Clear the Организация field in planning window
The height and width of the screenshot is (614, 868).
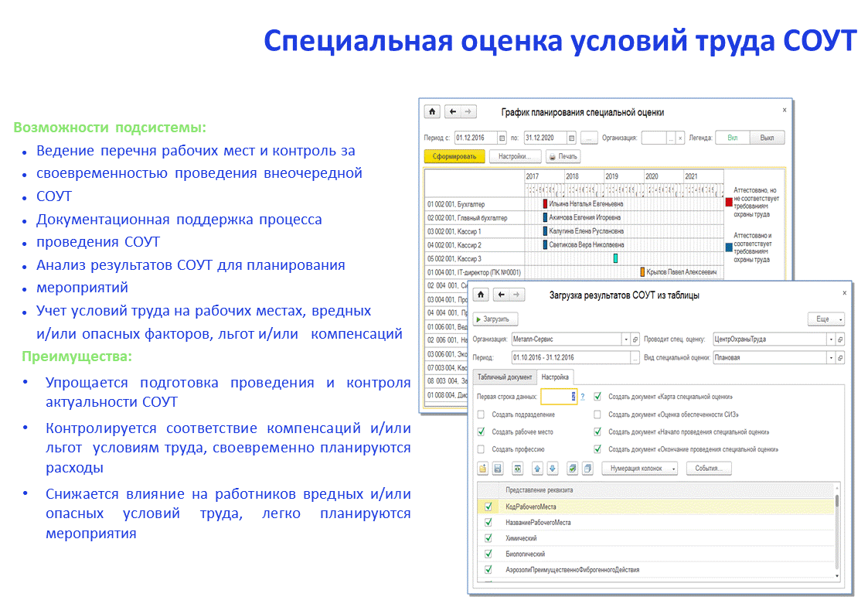click(680, 138)
